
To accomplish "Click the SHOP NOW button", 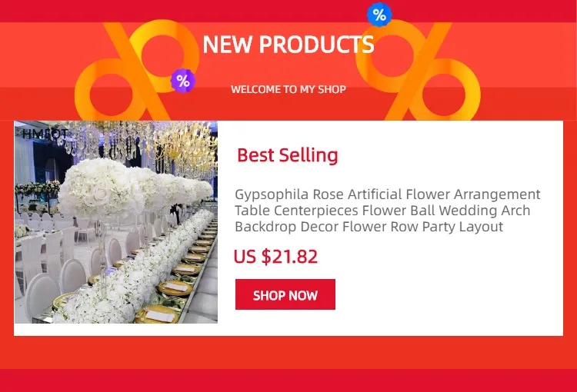I will (285, 294).
